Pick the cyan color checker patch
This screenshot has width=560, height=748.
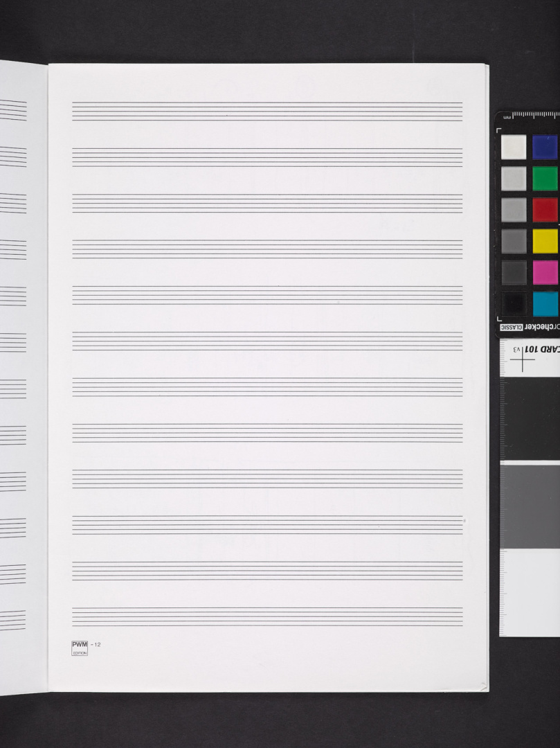point(545,304)
